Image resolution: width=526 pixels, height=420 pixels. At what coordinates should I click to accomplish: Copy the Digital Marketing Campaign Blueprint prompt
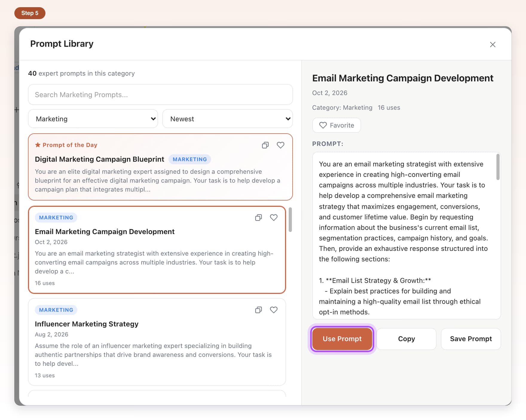265,145
